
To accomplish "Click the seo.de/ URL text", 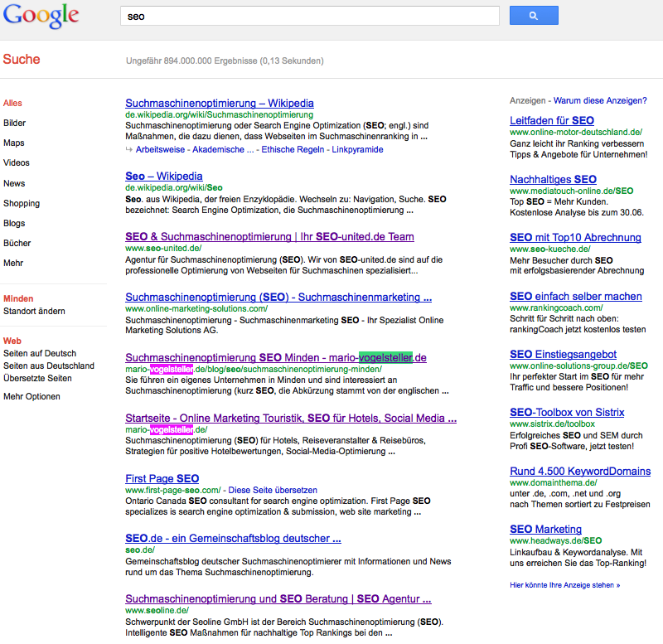I will 140,550.
